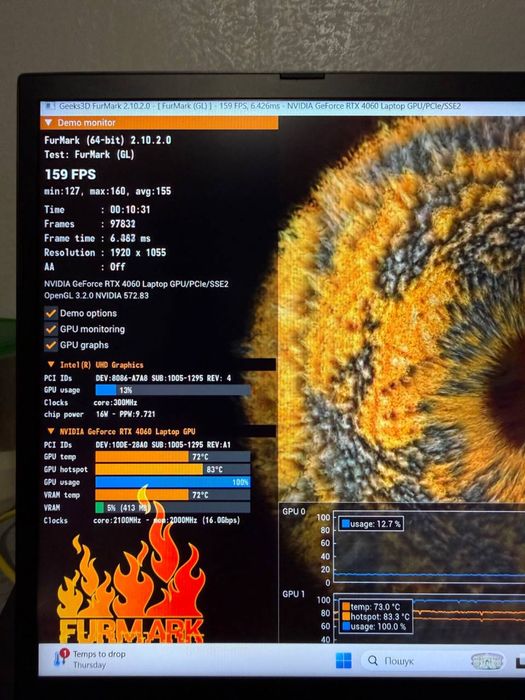
Task: Click the Frames 97832 value
Action: tap(123, 224)
